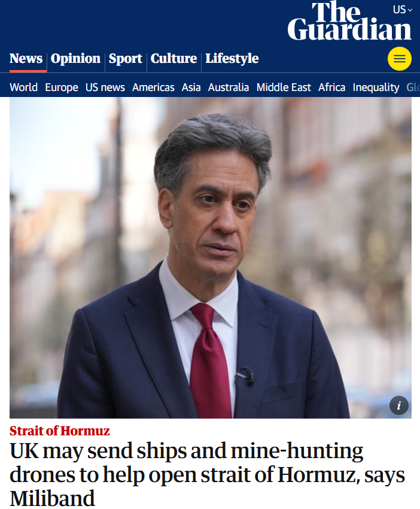Show image caption info icon
This screenshot has height=509, width=420.
399,405
